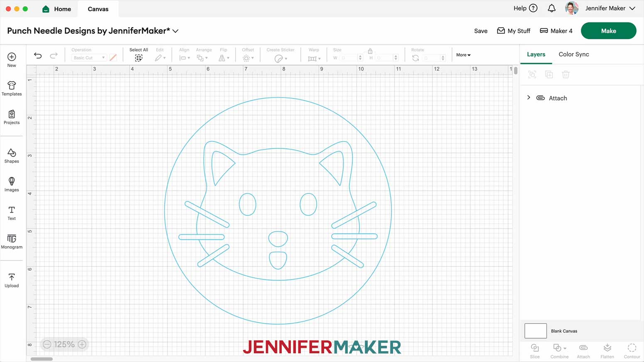644x362 pixels.
Task: Toggle the size aspect ratio lock
Action: 370,51
